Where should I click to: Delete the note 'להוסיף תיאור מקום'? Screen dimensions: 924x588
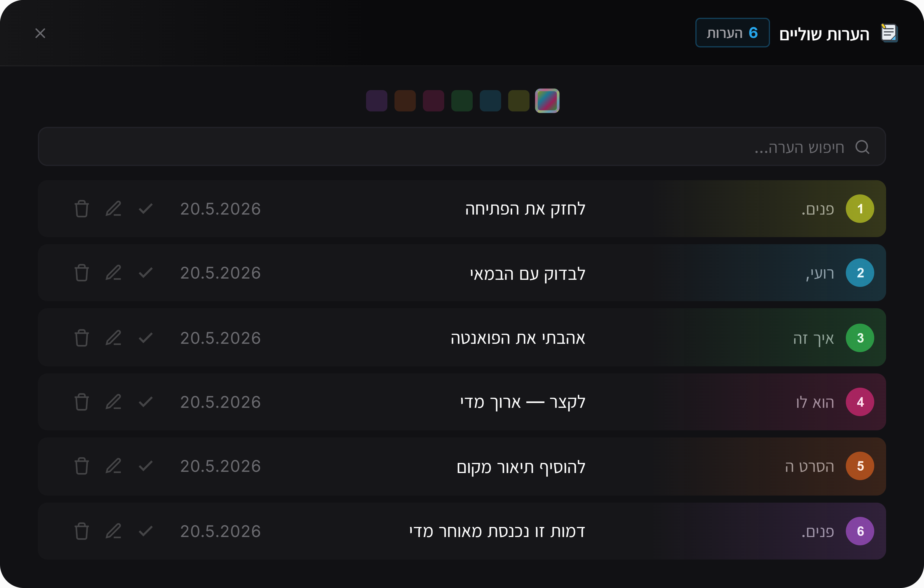point(81,466)
